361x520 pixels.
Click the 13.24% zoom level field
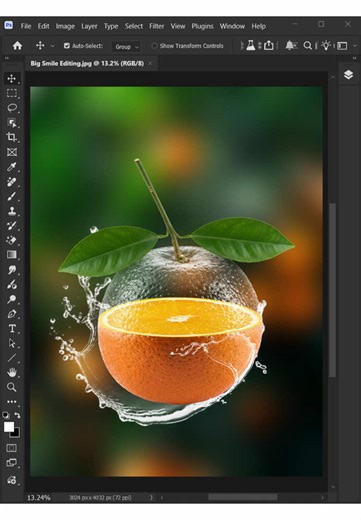tap(39, 498)
